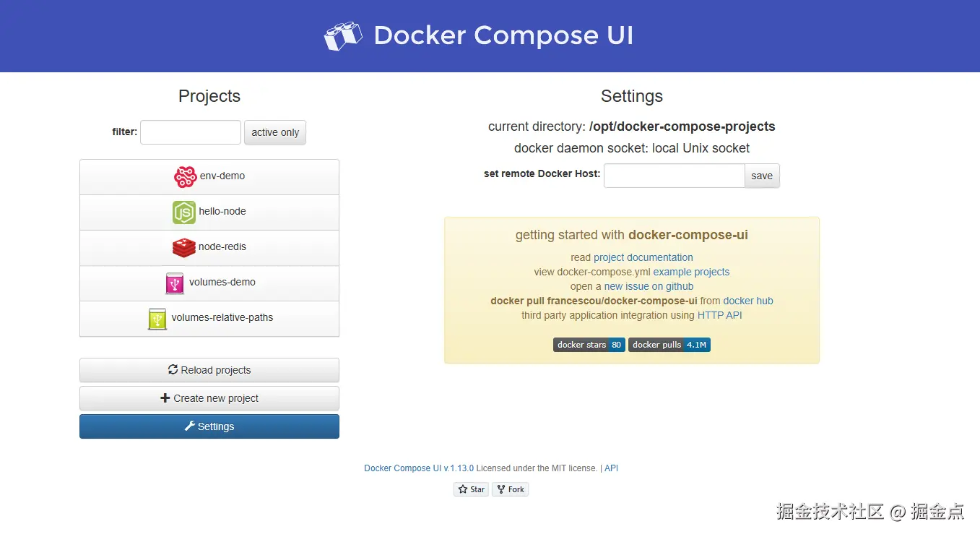The width and height of the screenshot is (980, 537).
Task: Open the HTTP API link
Action: (x=720, y=315)
